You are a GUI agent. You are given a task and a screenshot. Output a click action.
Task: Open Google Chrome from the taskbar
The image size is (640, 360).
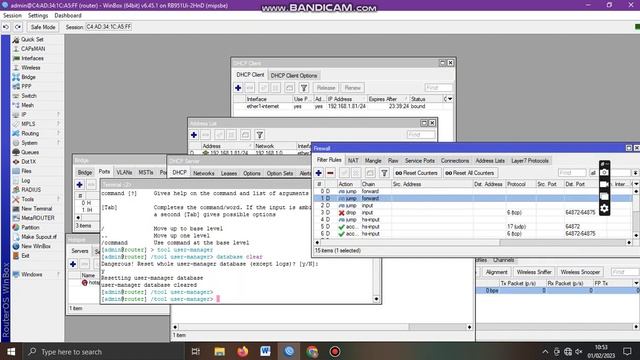pos(312,351)
